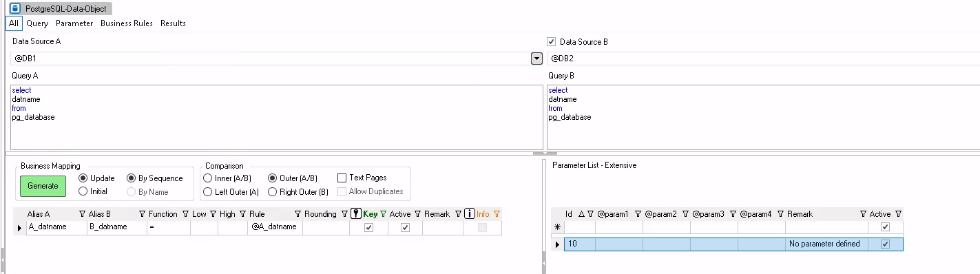Choose the Initial business mapping option
The image size is (980, 274).
[83, 191]
